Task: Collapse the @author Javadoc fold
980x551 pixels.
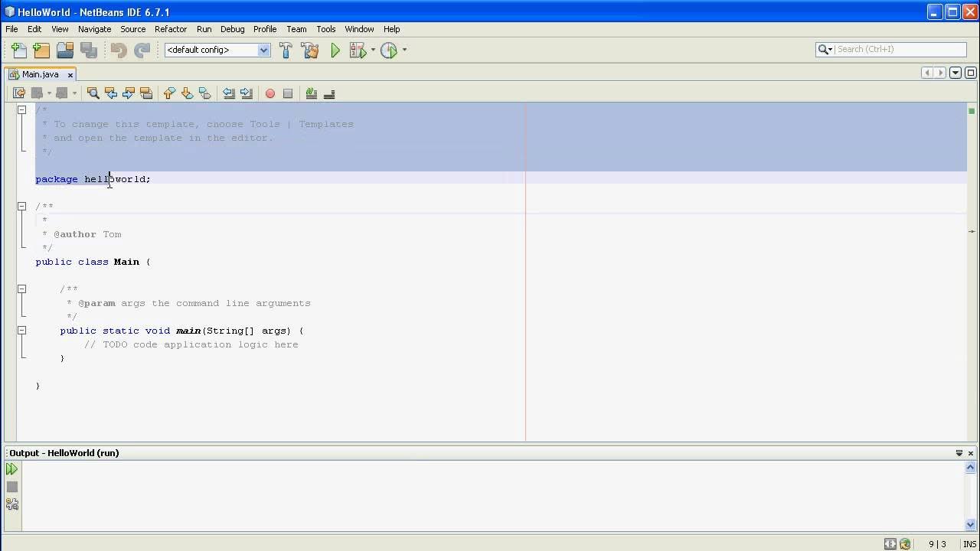Action: (x=21, y=207)
